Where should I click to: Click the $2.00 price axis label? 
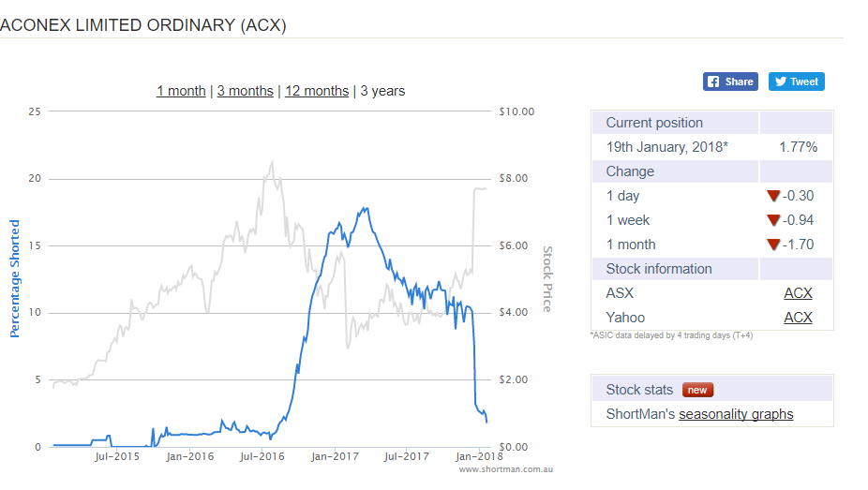pos(513,380)
